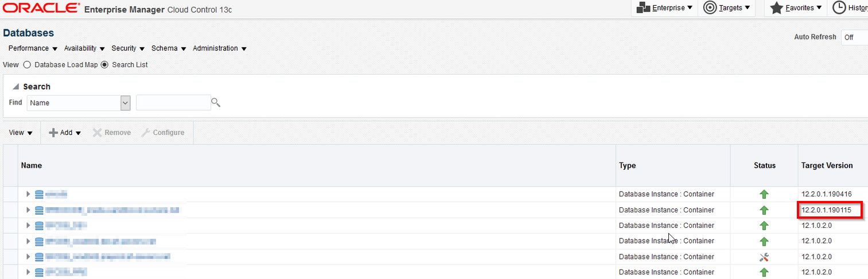The width and height of the screenshot is (868, 279).
Task: Click the database icon in first row
Action: (x=39, y=195)
